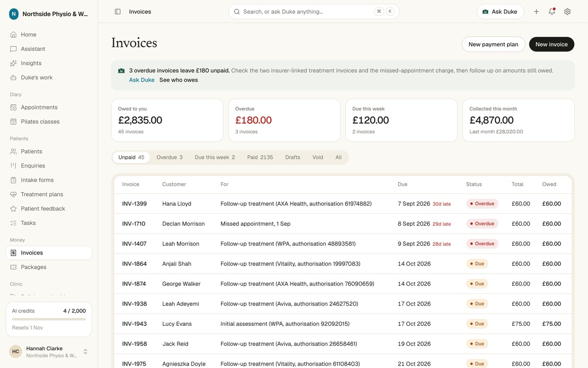Open settings gear icon
The image size is (588, 368).
567,11
